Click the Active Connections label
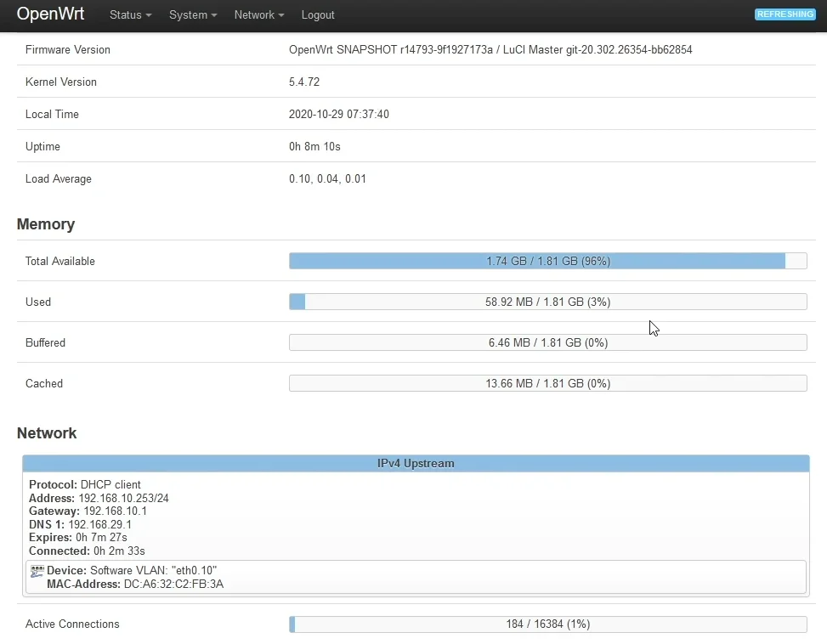827x644 pixels. pos(72,624)
